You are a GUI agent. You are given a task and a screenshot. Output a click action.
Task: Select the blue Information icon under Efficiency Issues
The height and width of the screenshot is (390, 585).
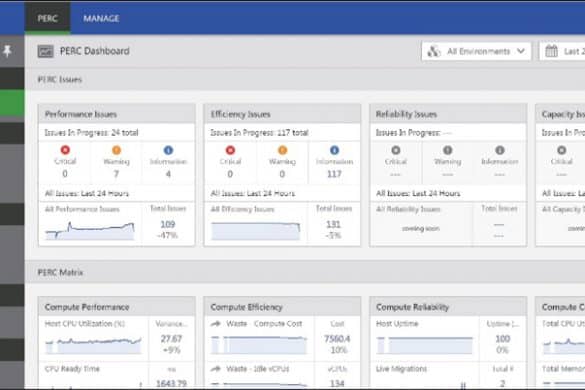click(334, 150)
